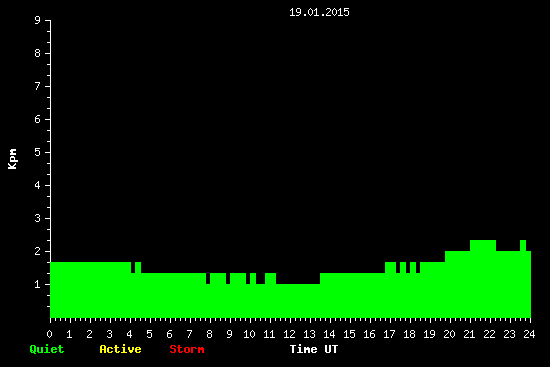Click the hour 8 tick label
This screenshot has height=367, width=550.
(x=209, y=334)
